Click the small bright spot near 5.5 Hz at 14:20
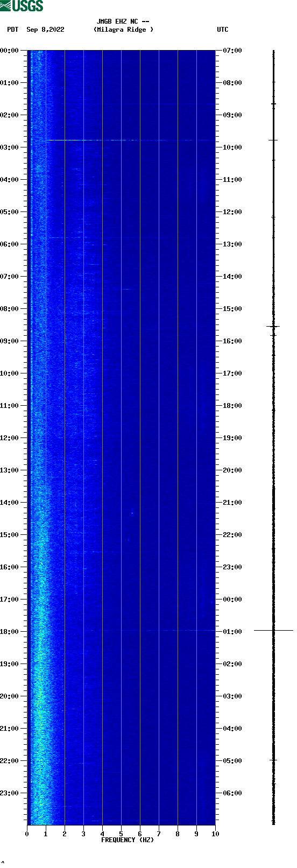This screenshot has width=297, height=868. click(132, 512)
